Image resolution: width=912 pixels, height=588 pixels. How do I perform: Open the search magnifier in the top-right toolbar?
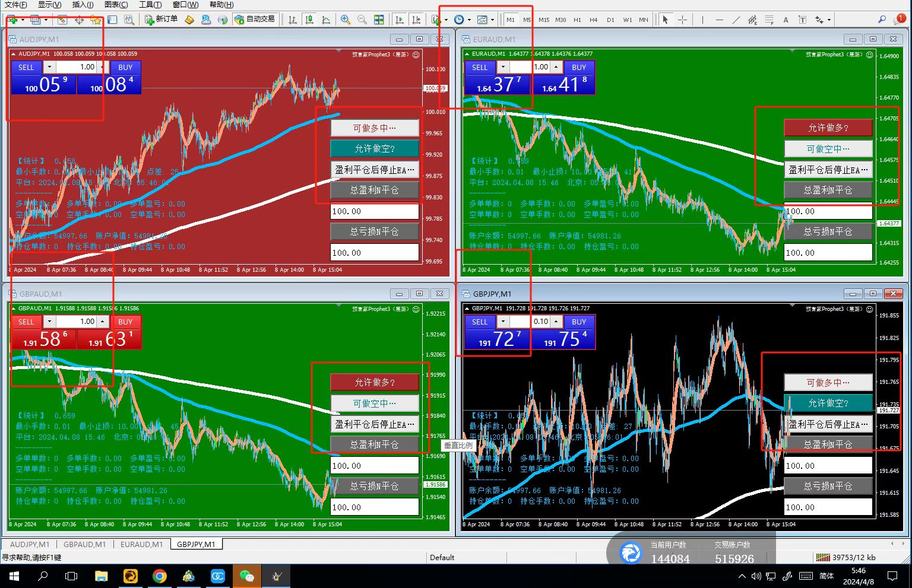(x=882, y=20)
